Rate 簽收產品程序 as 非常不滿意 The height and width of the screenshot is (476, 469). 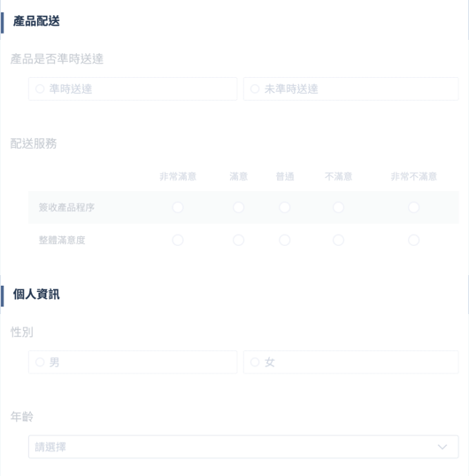coord(413,207)
